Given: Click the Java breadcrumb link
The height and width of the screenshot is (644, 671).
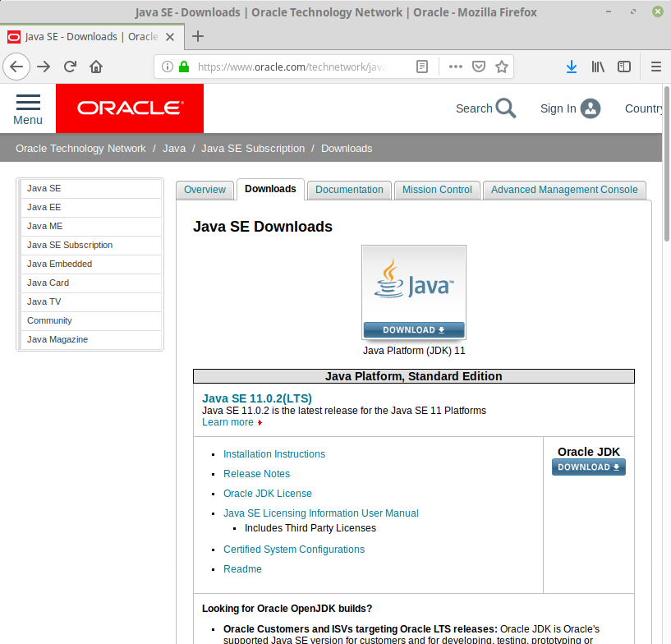Looking at the screenshot, I should coord(174,149).
